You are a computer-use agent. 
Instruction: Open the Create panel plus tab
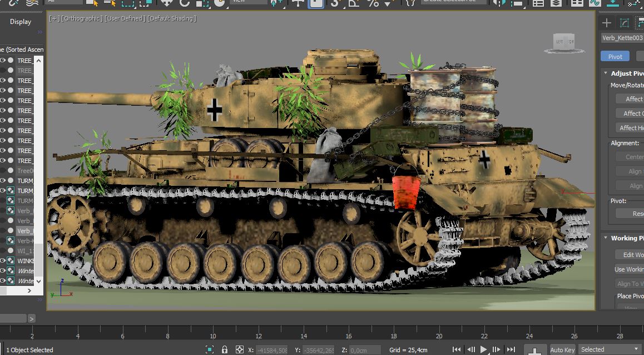[607, 23]
